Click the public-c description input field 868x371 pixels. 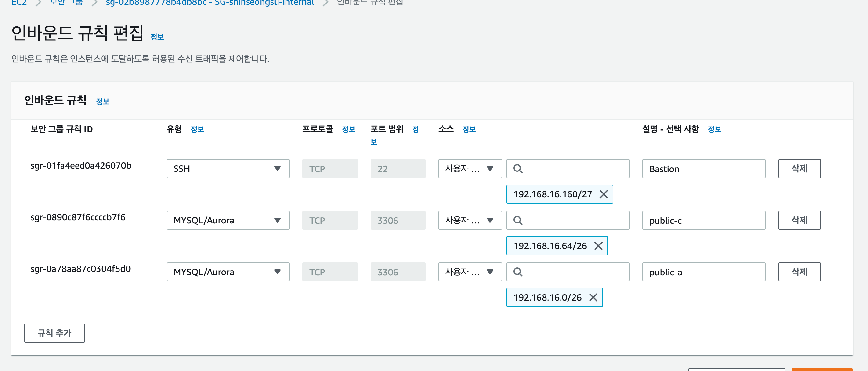703,220
